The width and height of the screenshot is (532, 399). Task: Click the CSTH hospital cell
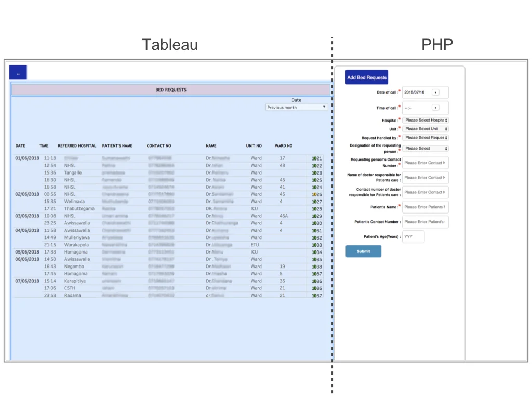(x=70, y=288)
